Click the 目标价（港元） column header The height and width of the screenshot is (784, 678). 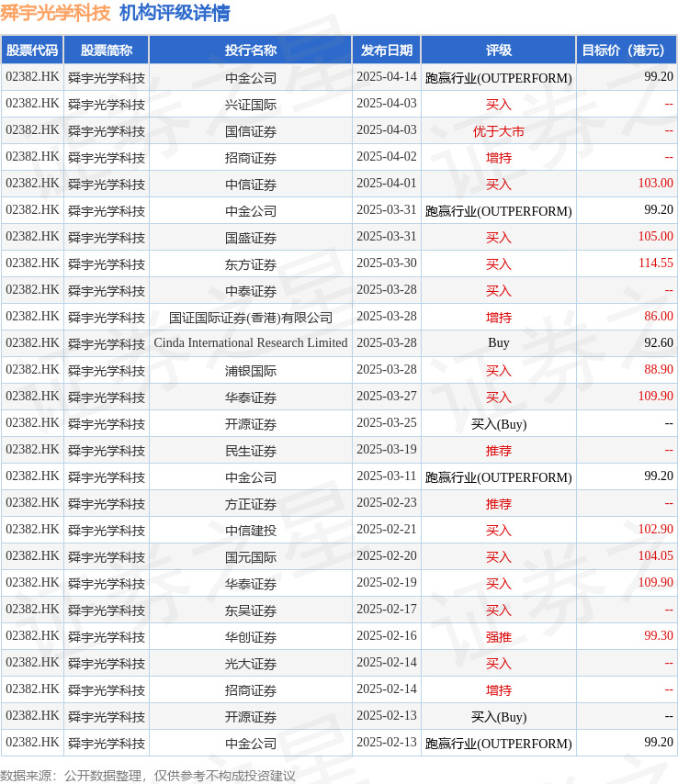[x=627, y=50]
